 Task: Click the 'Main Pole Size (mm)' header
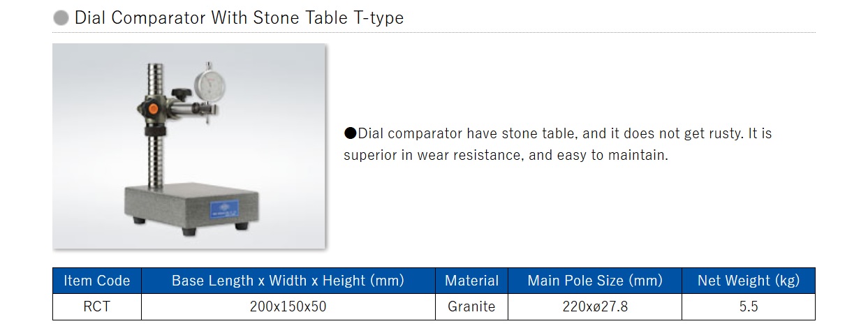(595, 281)
